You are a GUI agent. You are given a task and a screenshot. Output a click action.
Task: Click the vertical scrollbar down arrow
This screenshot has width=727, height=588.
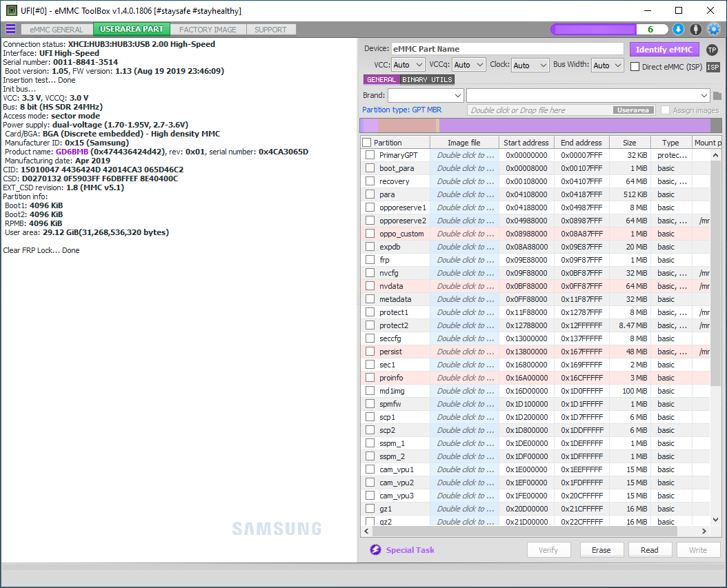point(715,520)
